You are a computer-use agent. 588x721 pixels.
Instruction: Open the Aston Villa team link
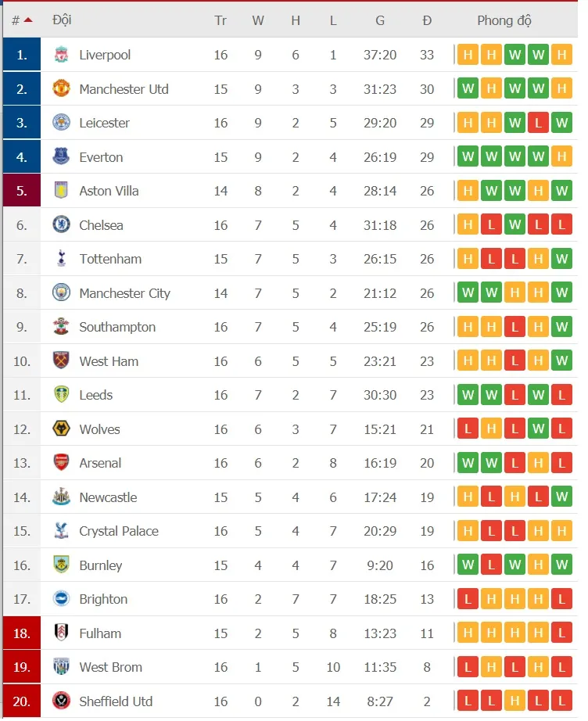tap(109, 191)
